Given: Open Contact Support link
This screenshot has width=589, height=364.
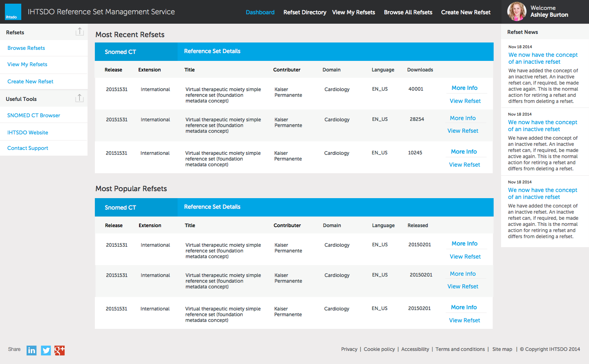Looking at the screenshot, I should pyautogui.click(x=28, y=148).
